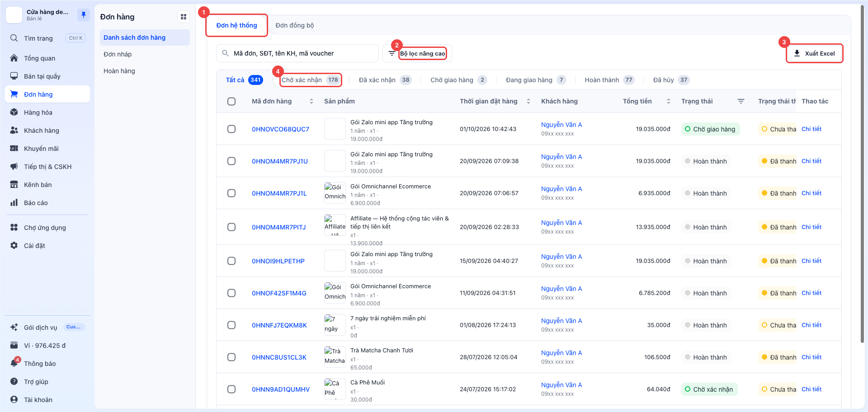Click the Tổng quan home icon

click(x=14, y=58)
